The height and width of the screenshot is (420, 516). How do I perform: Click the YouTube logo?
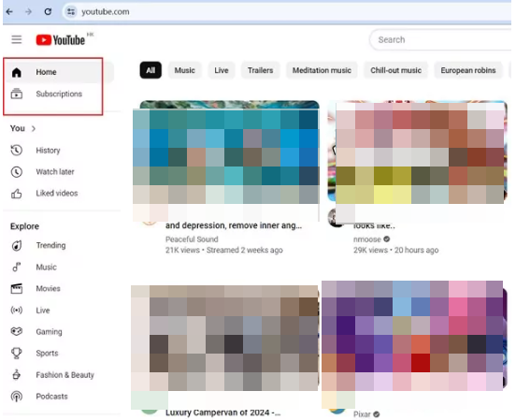tap(61, 40)
